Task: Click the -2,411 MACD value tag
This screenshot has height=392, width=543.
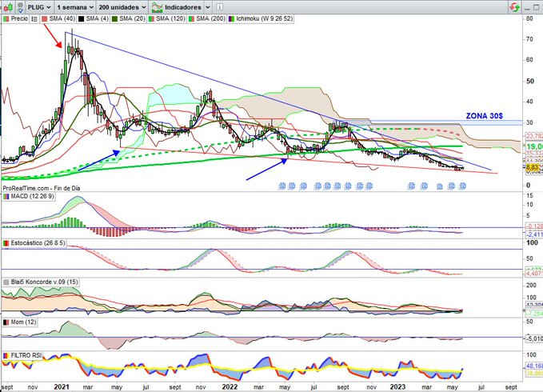Action: [534, 234]
